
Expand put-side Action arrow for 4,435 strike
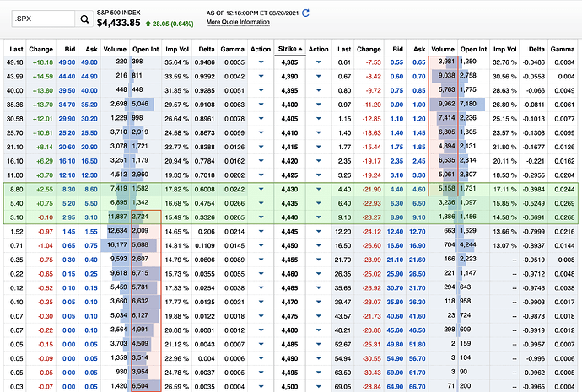318,203
